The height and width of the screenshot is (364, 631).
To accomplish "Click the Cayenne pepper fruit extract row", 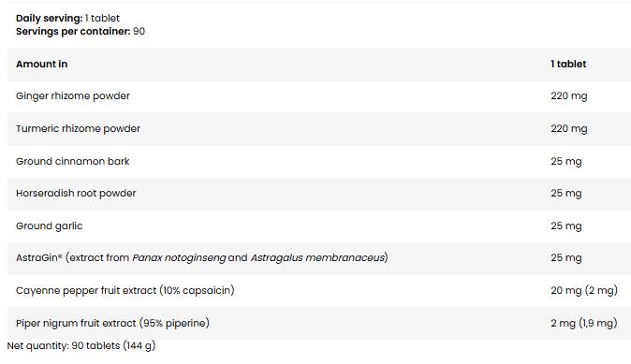I will coord(319,291).
